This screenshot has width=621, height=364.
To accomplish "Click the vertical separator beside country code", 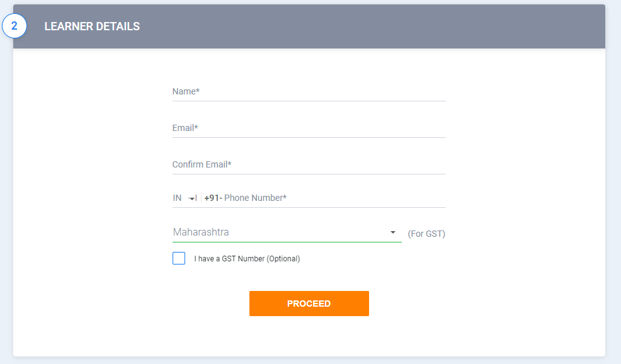I will (x=201, y=198).
